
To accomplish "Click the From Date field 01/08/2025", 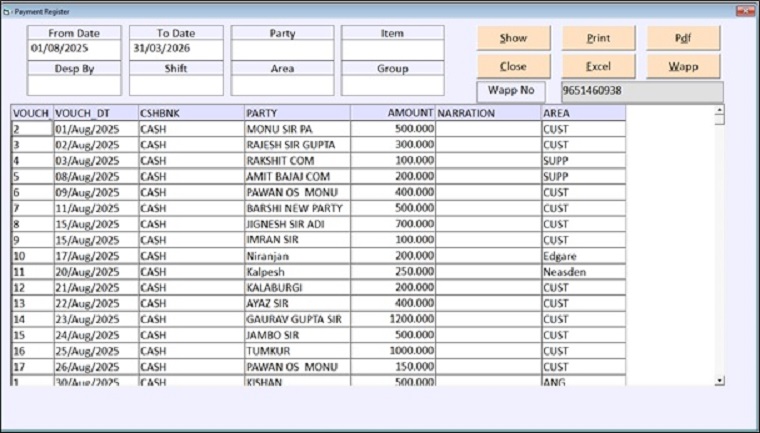I will click(74, 49).
